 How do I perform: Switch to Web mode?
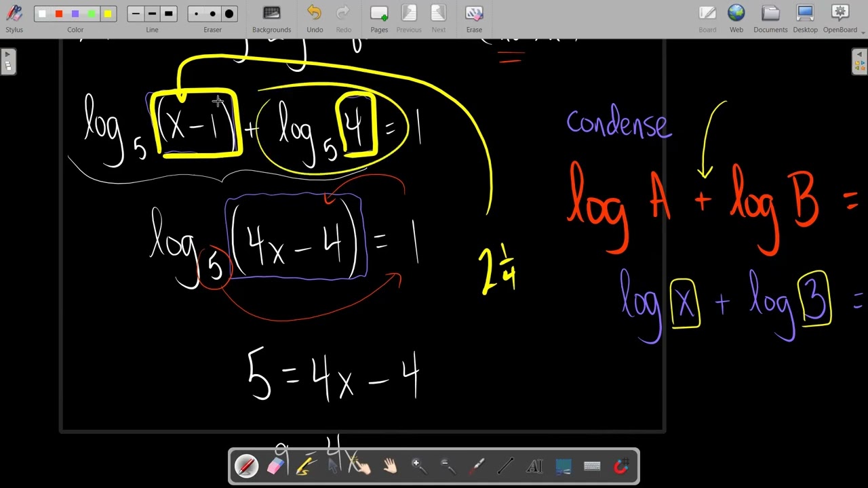(x=736, y=18)
